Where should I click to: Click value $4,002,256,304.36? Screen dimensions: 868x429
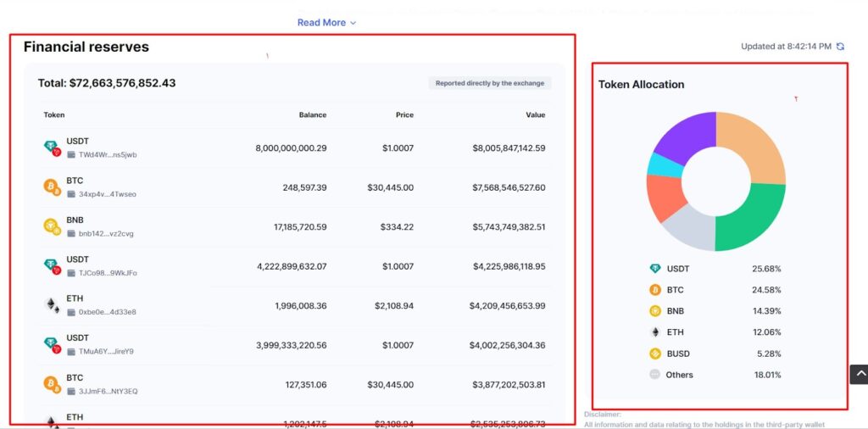tap(507, 345)
